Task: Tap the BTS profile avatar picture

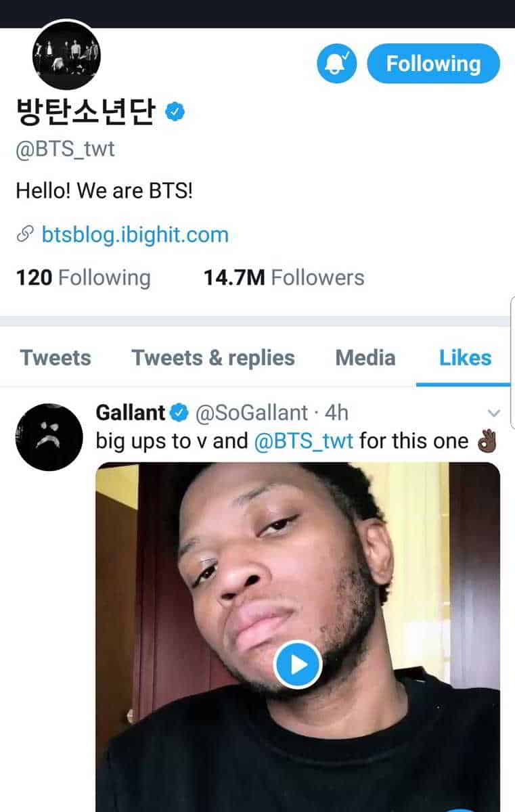Action: 66,57
